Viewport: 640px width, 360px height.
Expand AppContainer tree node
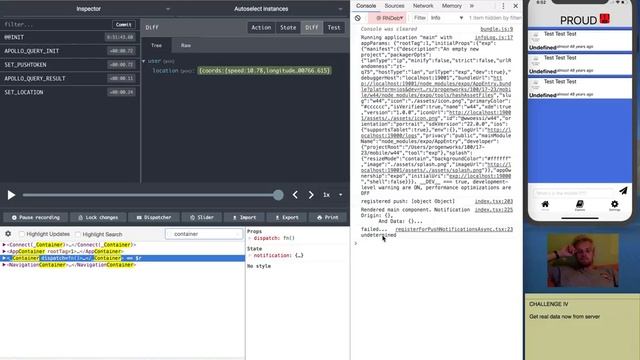[x=4, y=251]
